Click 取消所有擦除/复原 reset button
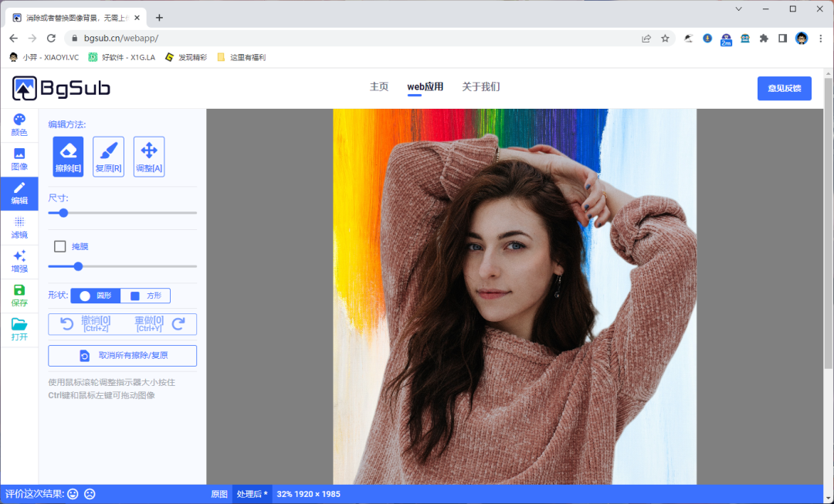 [122, 356]
